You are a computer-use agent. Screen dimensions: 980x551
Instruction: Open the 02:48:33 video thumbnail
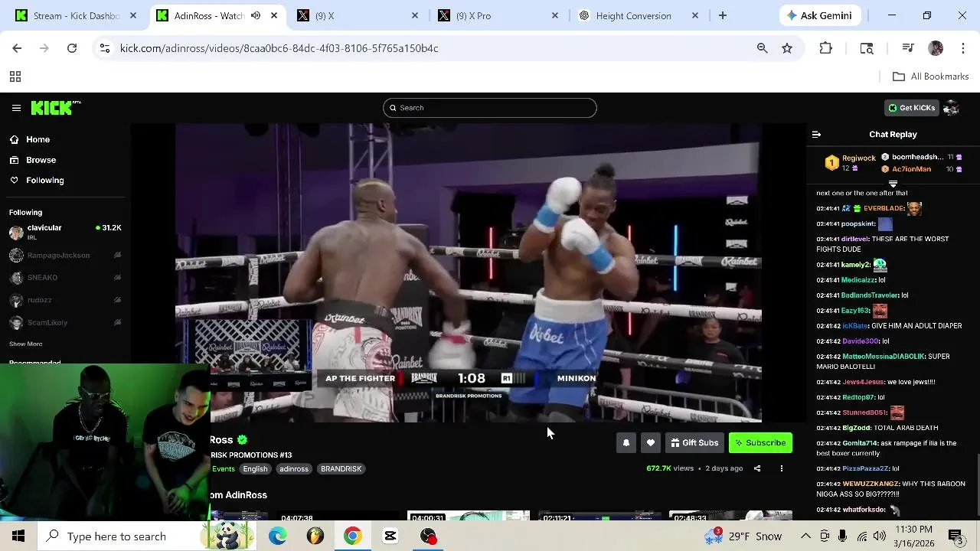(x=730, y=515)
